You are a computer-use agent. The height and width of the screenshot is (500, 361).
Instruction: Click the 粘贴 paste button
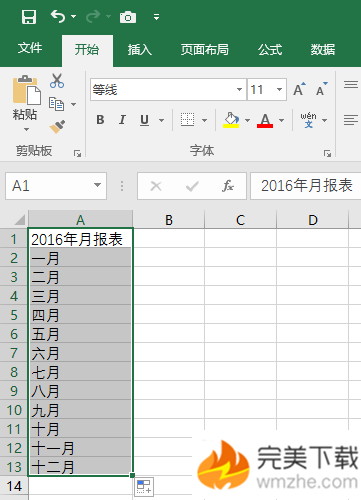25,104
